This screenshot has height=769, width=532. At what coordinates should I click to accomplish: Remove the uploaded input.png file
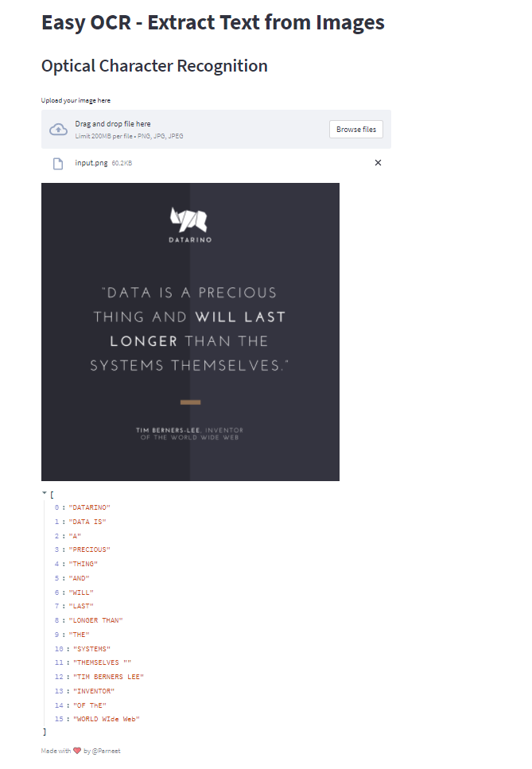pos(378,163)
